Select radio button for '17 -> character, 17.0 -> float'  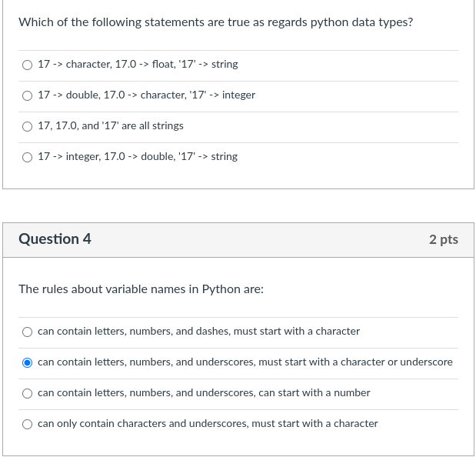[x=28, y=65]
